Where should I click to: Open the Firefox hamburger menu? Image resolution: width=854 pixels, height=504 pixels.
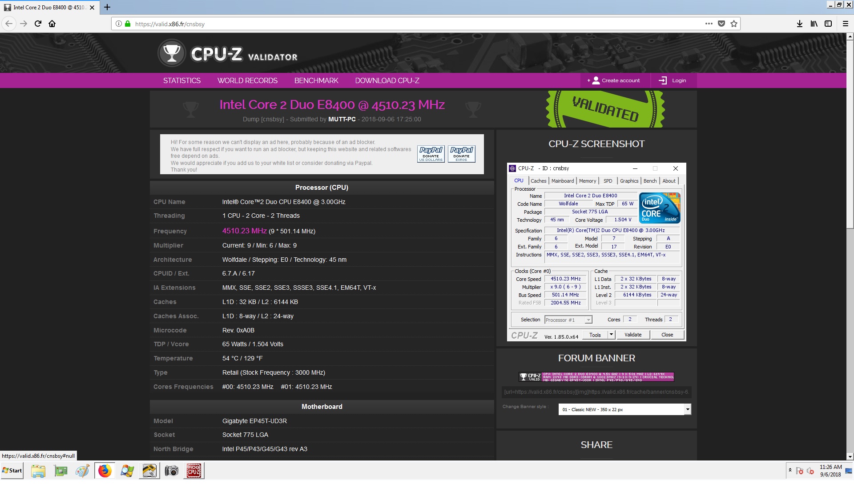tap(846, 24)
